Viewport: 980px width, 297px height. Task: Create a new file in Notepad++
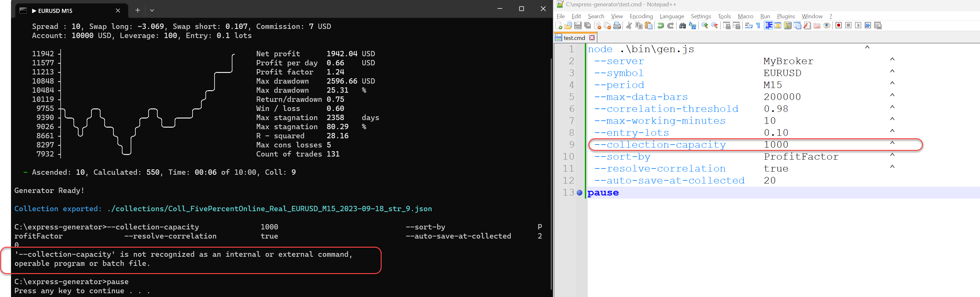(x=559, y=25)
